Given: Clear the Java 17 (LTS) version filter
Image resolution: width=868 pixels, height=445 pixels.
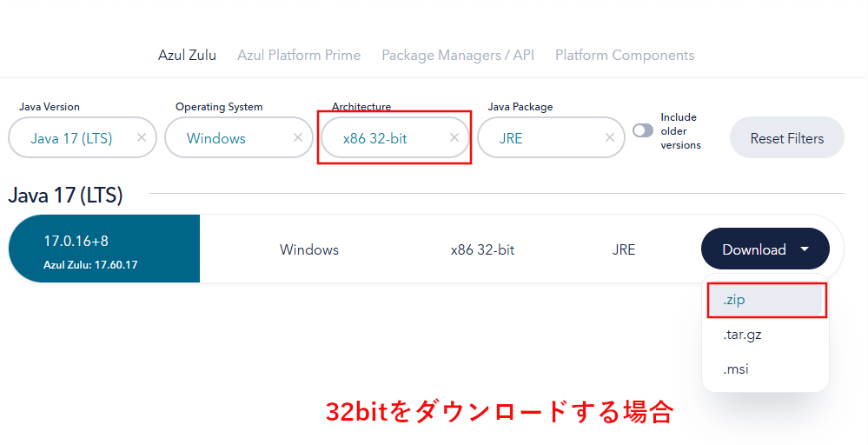Looking at the screenshot, I should pyautogui.click(x=142, y=137).
